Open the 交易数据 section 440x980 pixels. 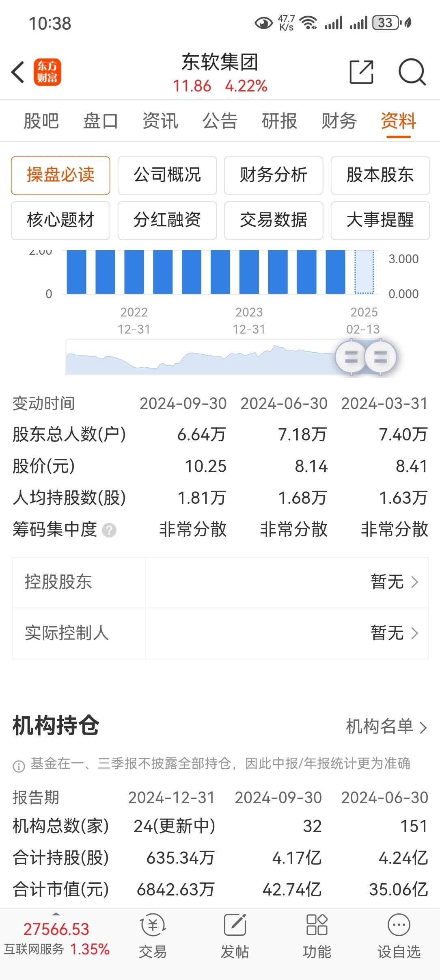point(274,221)
